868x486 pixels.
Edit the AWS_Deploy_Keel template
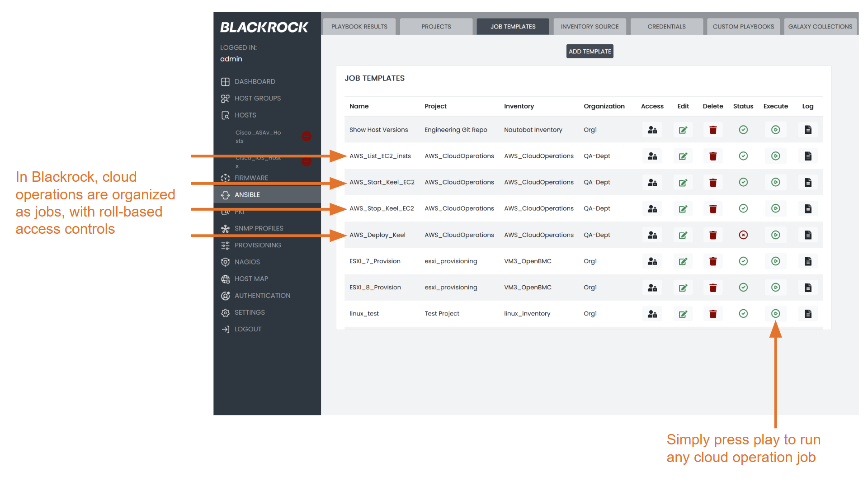pyautogui.click(x=683, y=235)
